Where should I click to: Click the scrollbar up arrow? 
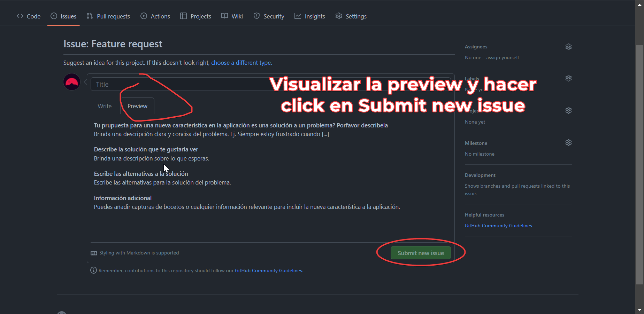pos(639,5)
